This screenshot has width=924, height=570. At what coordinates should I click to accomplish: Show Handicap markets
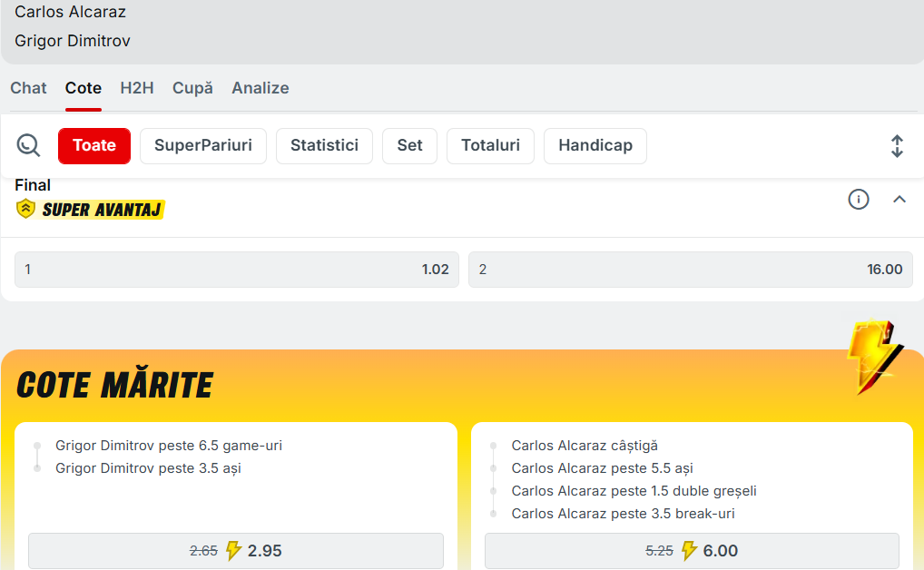595,145
